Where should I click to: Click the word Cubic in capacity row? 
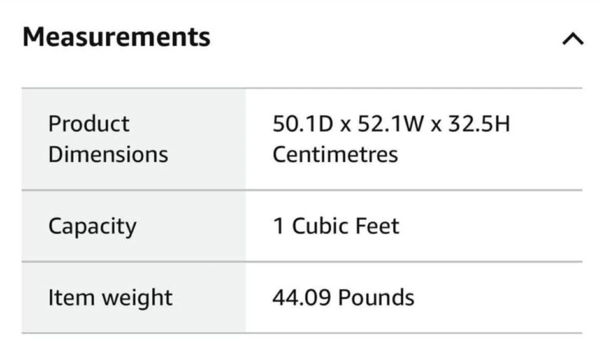point(320,226)
